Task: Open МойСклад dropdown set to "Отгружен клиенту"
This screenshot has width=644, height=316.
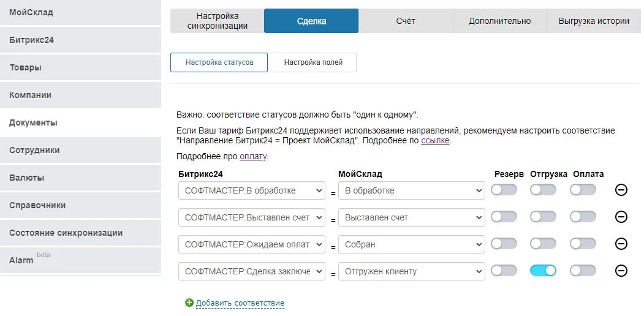Action: [x=412, y=271]
